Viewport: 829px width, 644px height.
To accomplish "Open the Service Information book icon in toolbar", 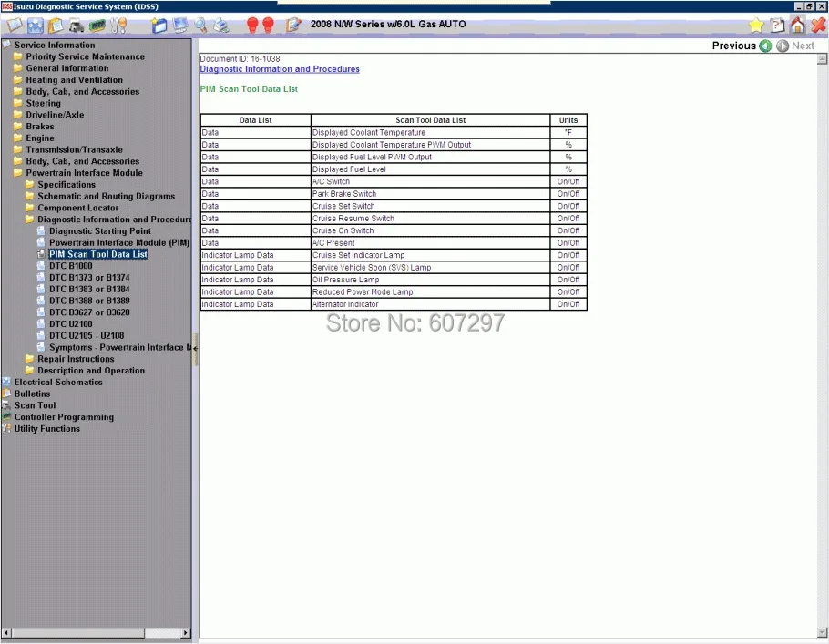I will 14,25.
